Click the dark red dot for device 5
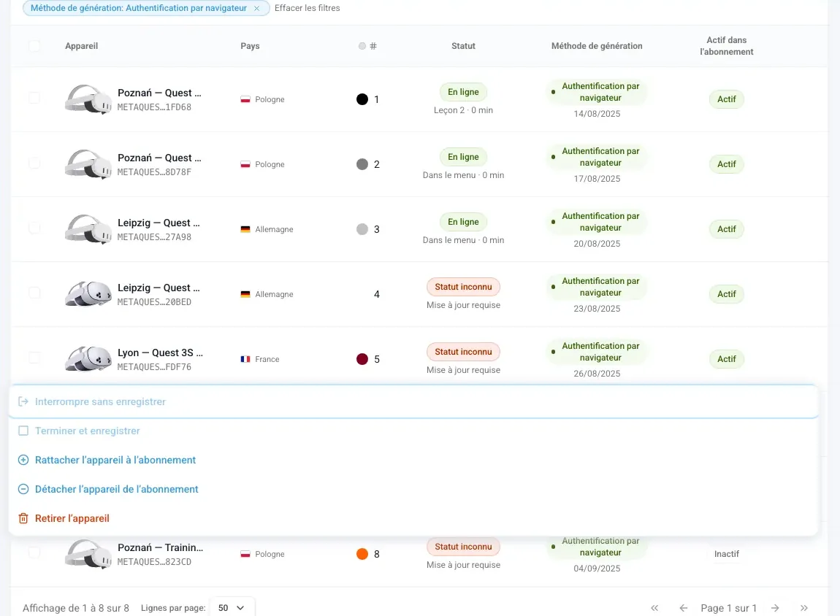The width and height of the screenshot is (840, 616). 362,359
